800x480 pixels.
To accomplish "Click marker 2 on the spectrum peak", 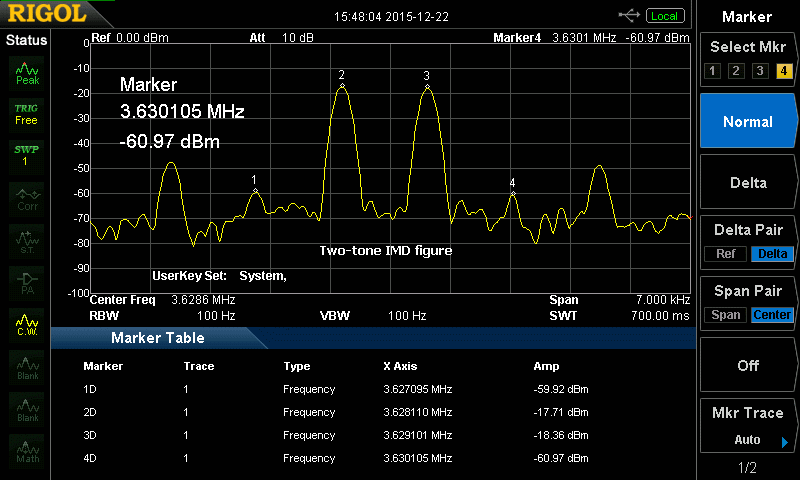I will 342,87.
